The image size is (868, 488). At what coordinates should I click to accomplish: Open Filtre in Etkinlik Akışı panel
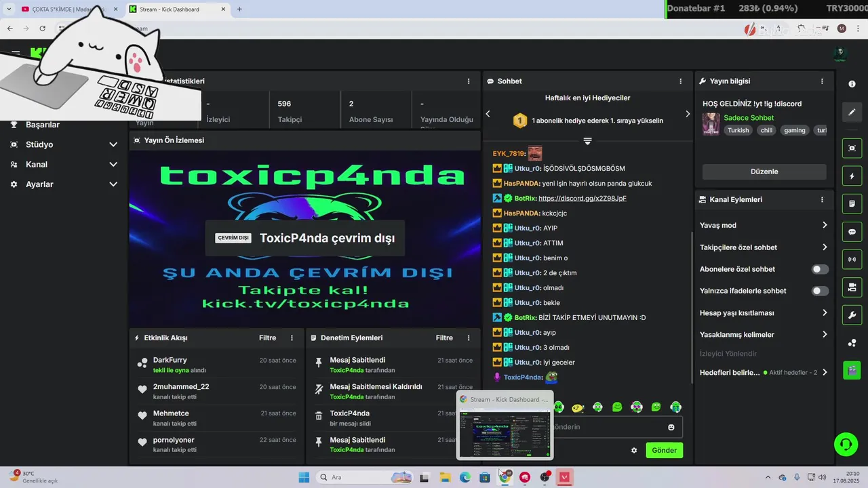[x=267, y=338]
